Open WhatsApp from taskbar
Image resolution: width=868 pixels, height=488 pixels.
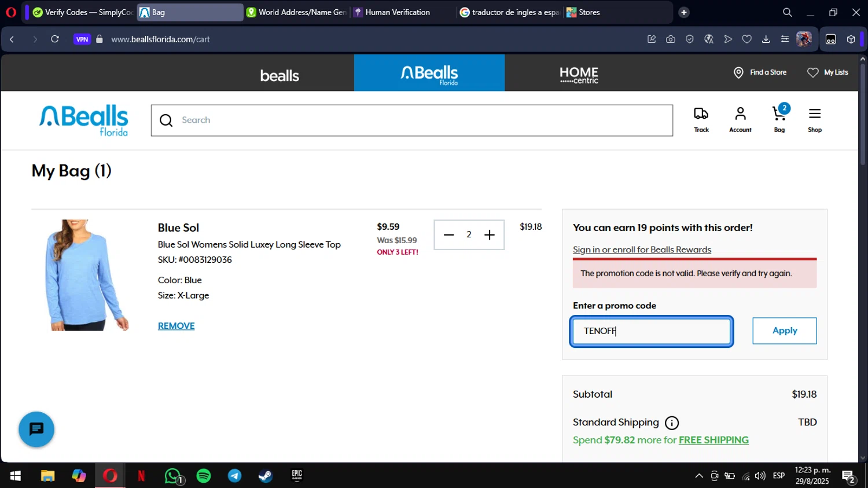click(172, 476)
